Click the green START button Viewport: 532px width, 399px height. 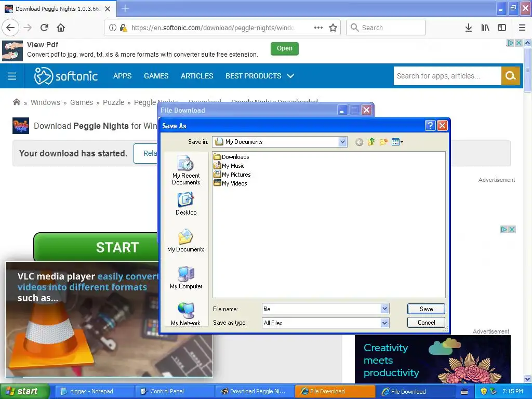[96, 247]
